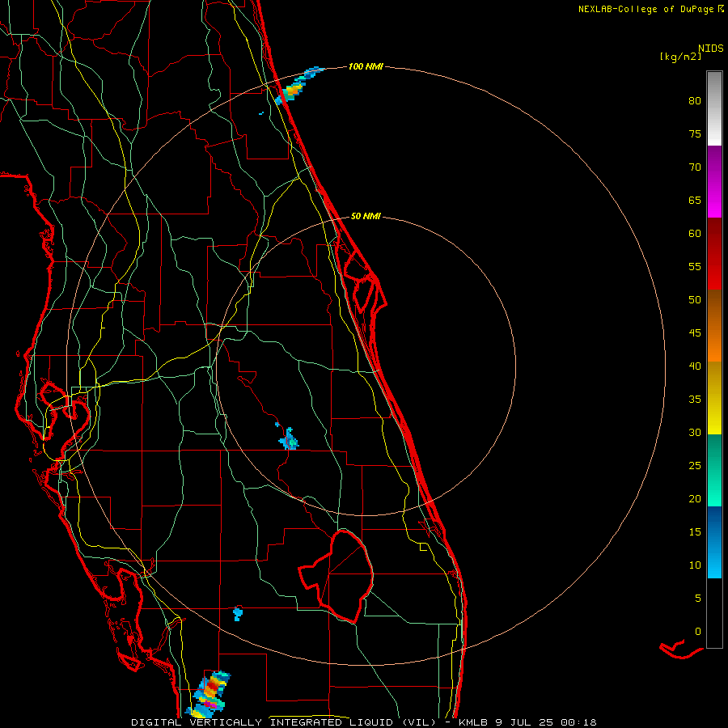Viewport: 728px width, 728px height.
Task: Click the 15 value on the color scale
Action: click(695, 532)
